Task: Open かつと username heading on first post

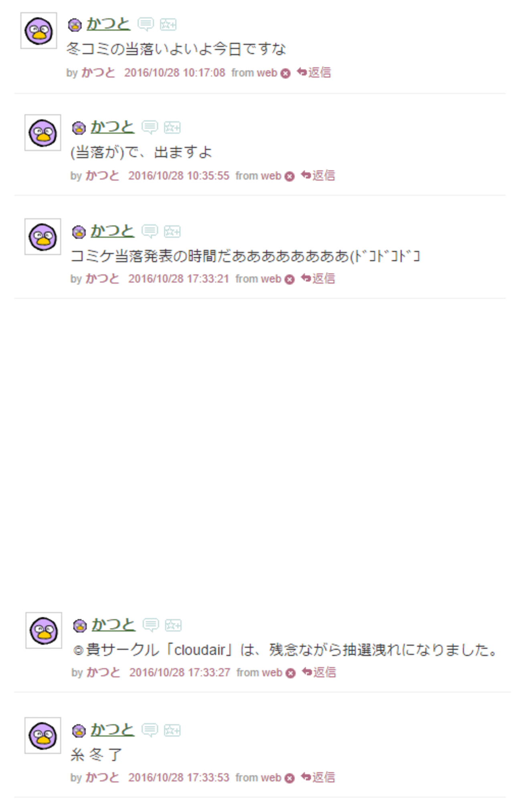Action: 108,24
